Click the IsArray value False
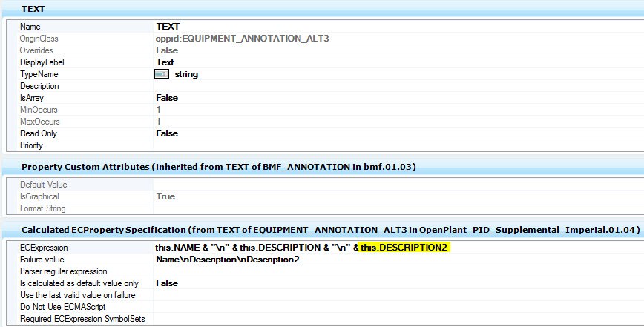644x327 pixels. 167,98
